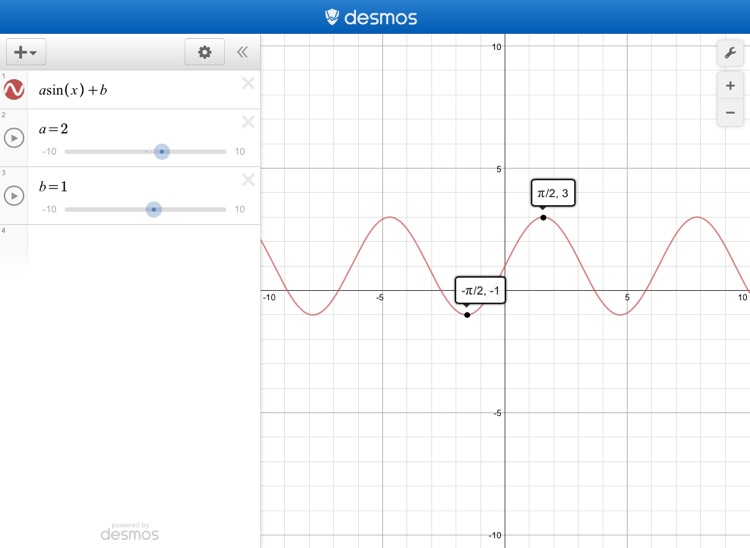Screen dimensions: 750x548
Task: Delete the b=1 slider row
Action: click(x=248, y=180)
